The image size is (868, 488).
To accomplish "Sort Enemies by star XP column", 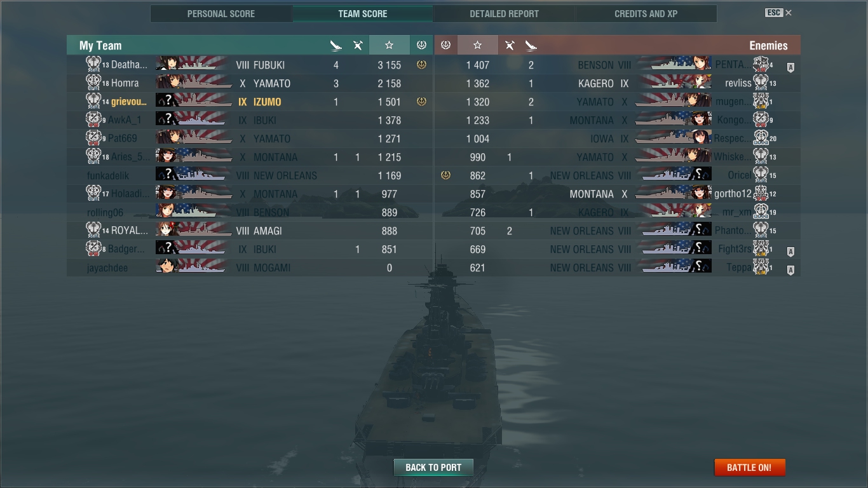I will pos(478,45).
